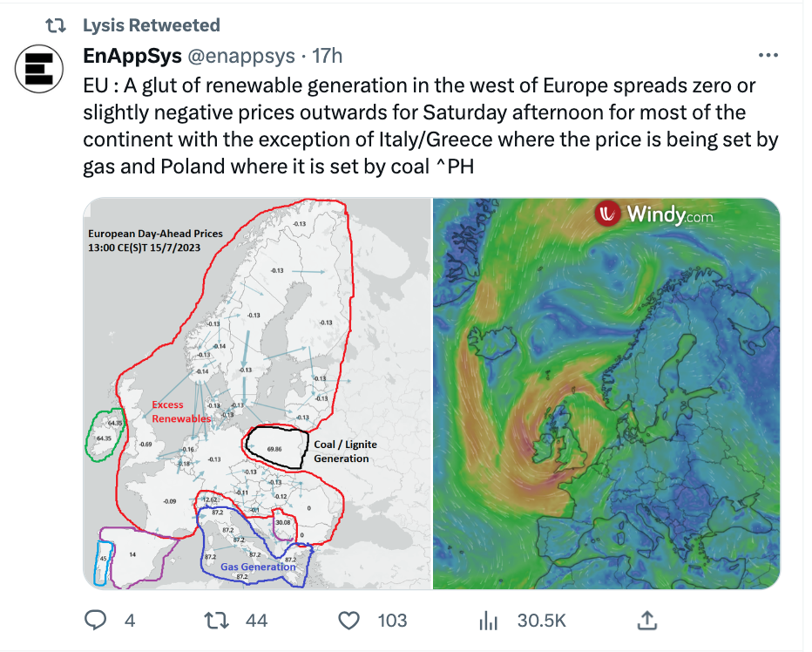This screenshot has height=652, width=812.
Task: Open the view analytics bar chart icon
Action: coord(489,620)
